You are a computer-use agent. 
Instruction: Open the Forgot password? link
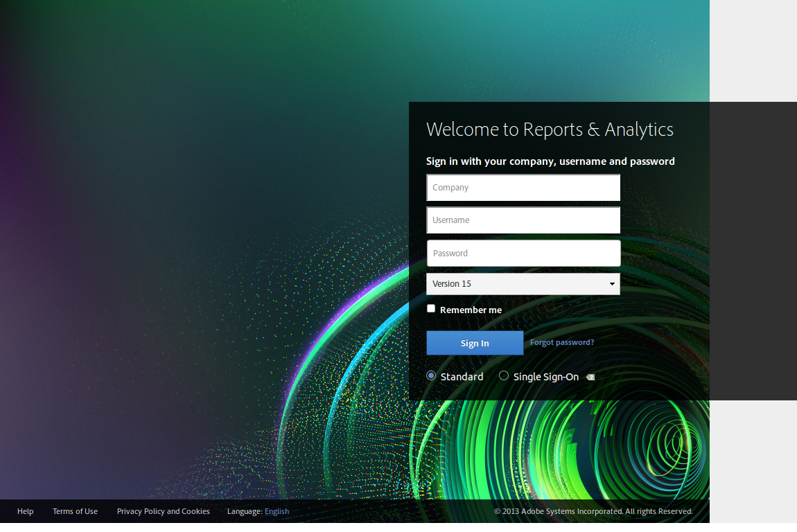coord(561,342)
